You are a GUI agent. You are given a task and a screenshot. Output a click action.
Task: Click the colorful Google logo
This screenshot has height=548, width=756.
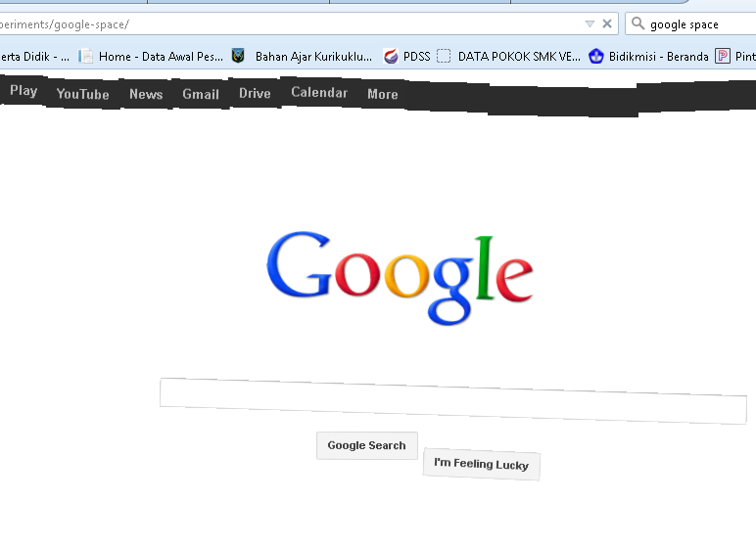point(400,278)
